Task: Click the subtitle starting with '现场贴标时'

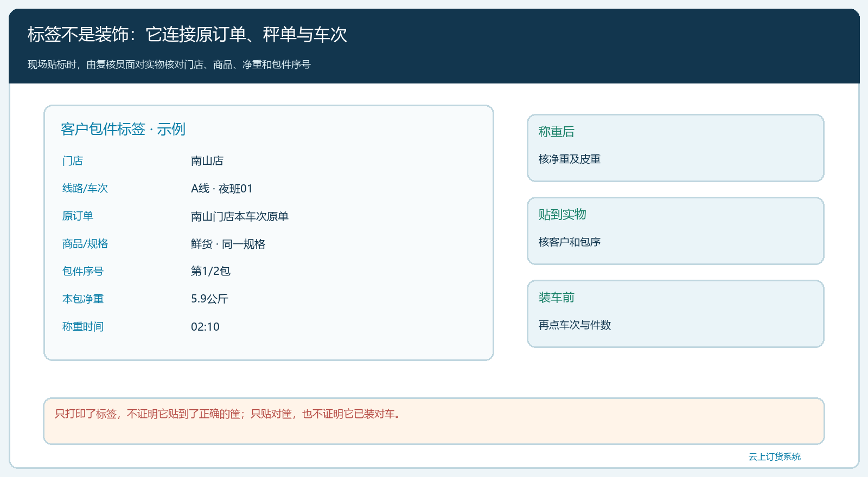Action: (169, 65)
